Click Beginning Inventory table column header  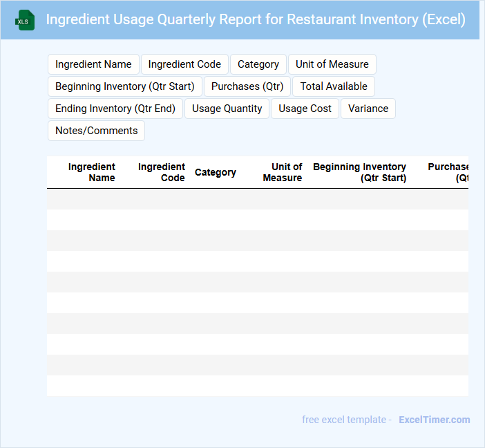359,172
